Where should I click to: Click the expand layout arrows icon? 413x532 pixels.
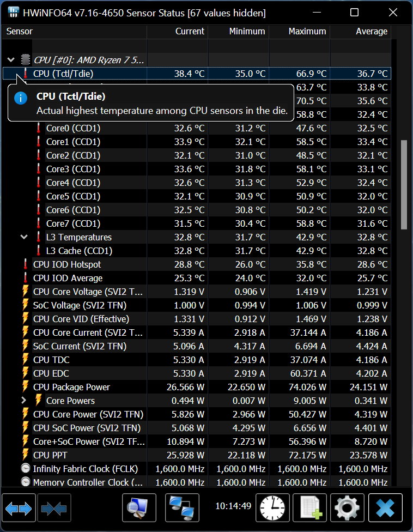point(19,508)
